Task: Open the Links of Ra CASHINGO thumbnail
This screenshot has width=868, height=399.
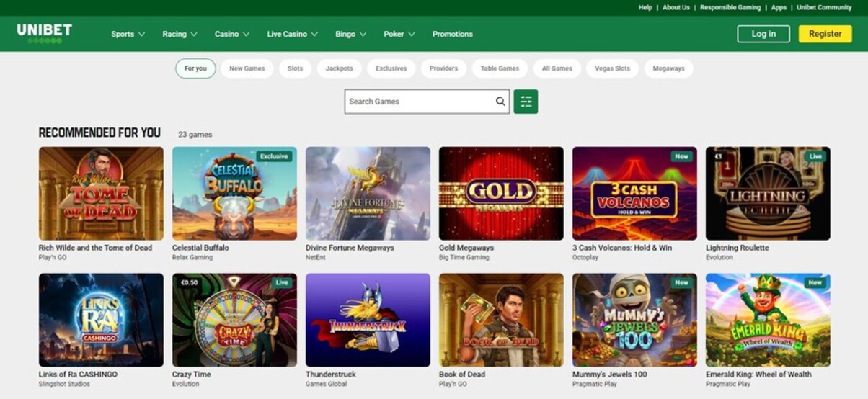Action: (101, 320)
